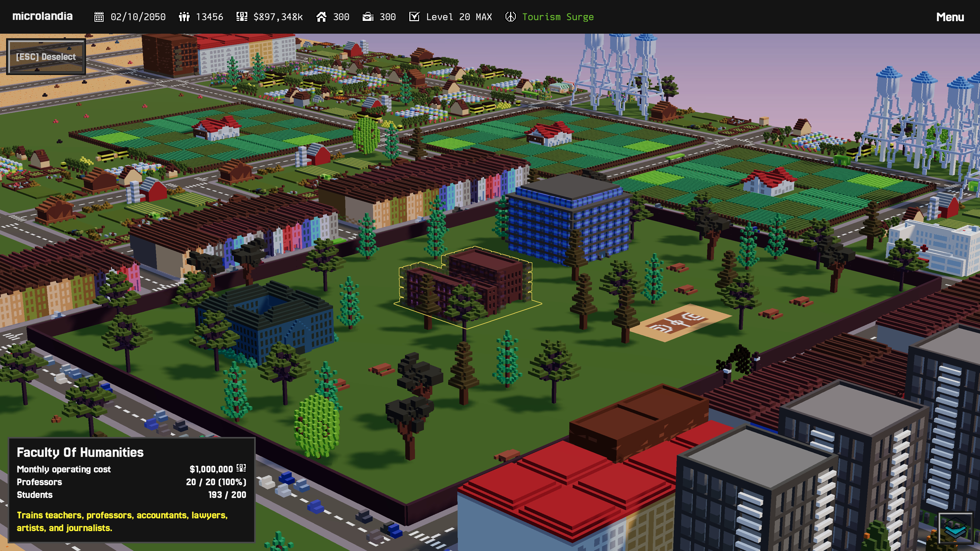Click the money balance icon

tap(242, 17)
